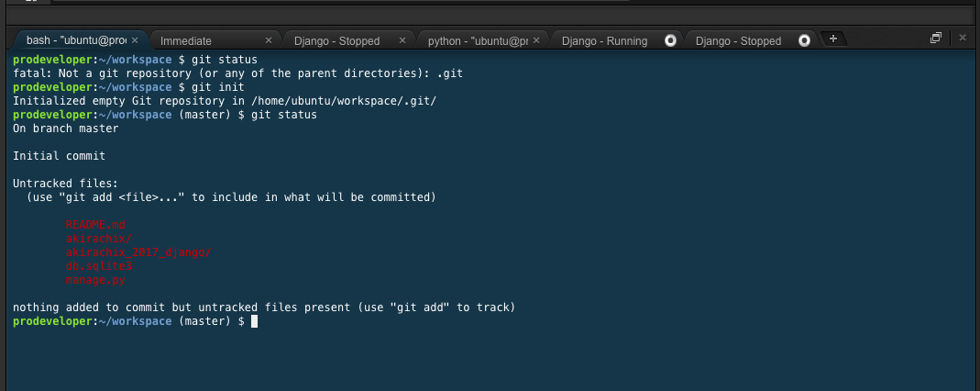This screenshot has height=391, width=980.
Task: Click README.md in the untracked files list
Action: point(95,225)
